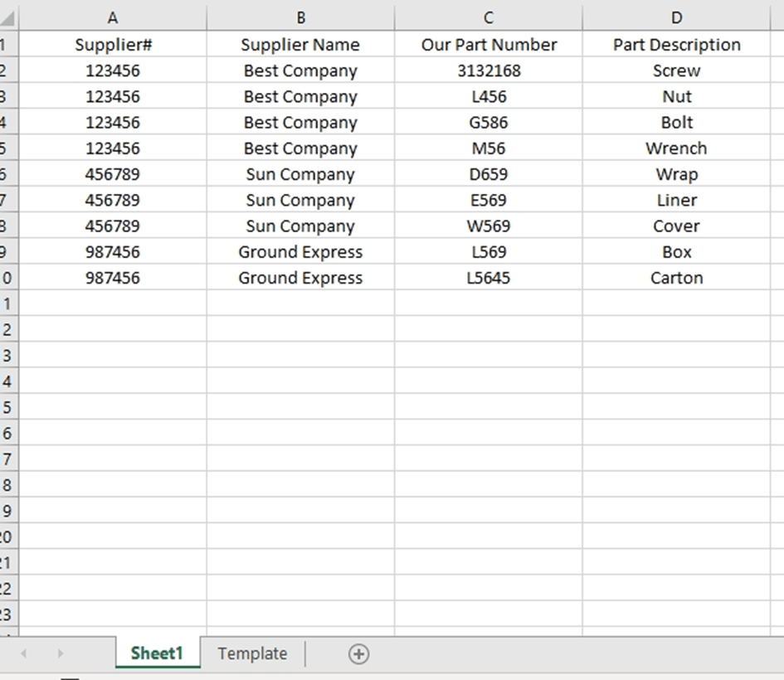784x680 pixels.
Task: Select the Screw description cell
Action: tap(676, 70)
